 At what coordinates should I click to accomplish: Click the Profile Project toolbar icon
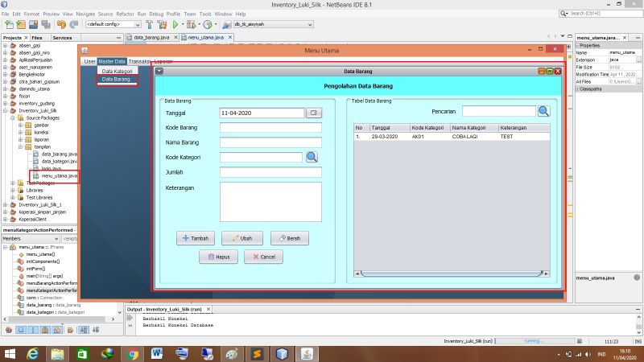(208, 25)
